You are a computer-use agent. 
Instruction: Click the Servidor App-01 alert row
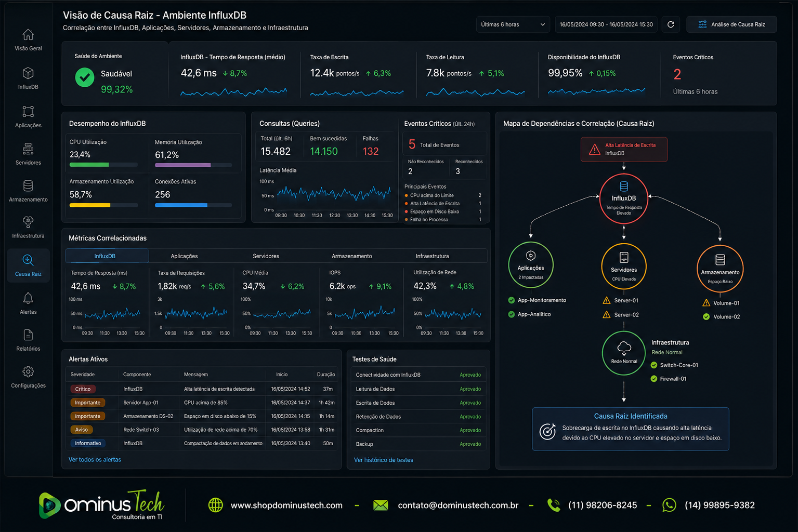point(203,403)
